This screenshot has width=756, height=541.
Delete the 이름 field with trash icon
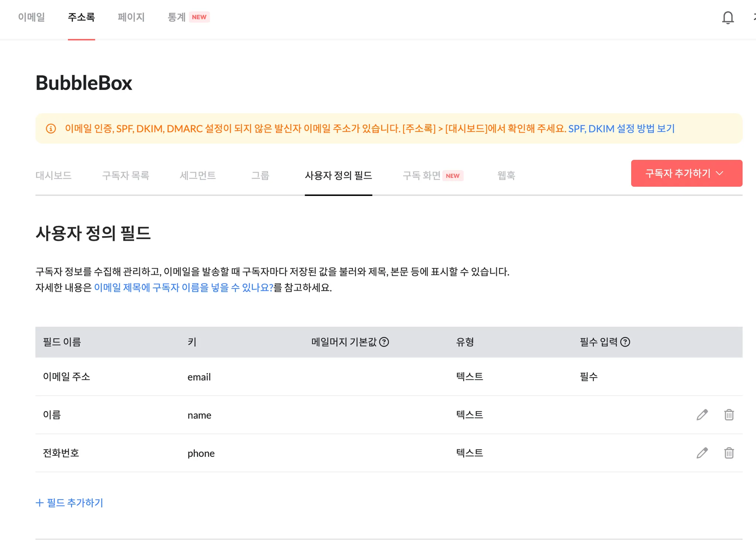point(729,415)
